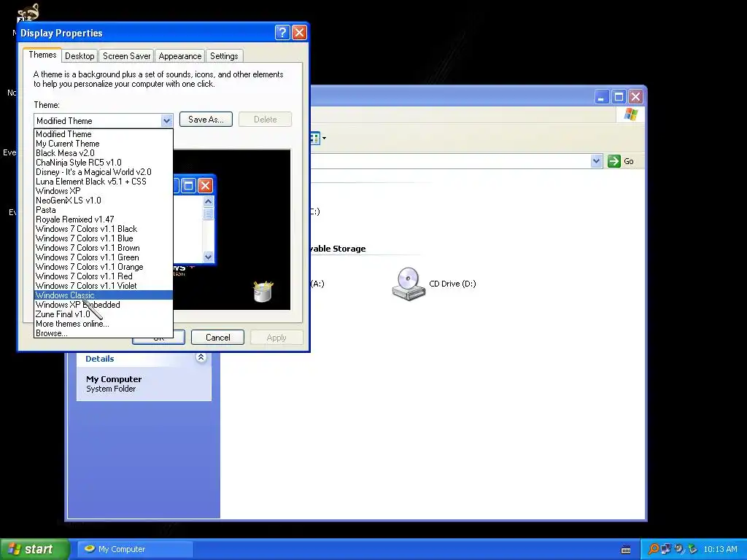Select Luna Element Black v5.1 + CSS

point(104,182)
